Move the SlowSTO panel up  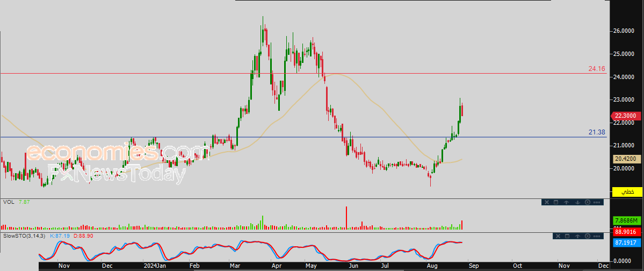click(x=577, y=236)
